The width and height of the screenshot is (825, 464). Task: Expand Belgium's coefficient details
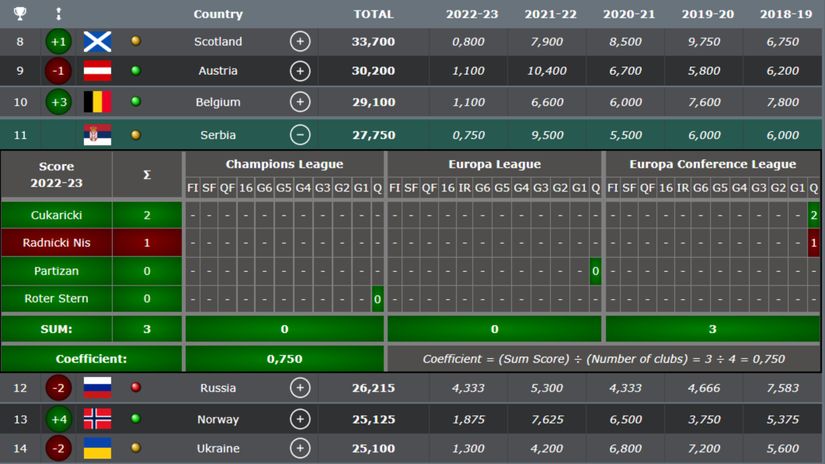[x=300, y=102]
